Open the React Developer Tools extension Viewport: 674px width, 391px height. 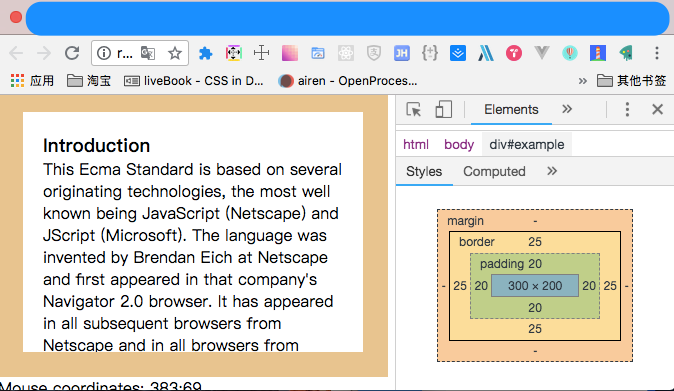click(x=346, y=53)
